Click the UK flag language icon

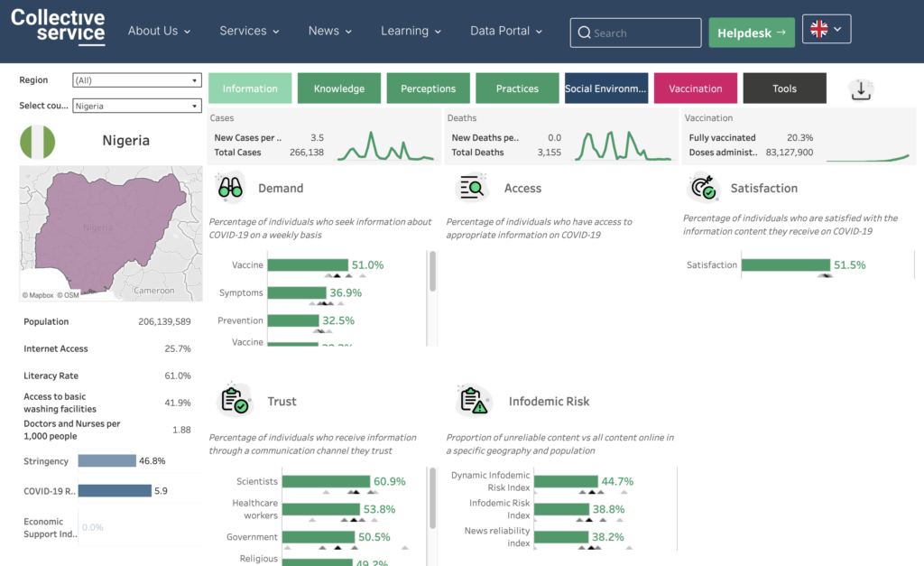point(818,29)
